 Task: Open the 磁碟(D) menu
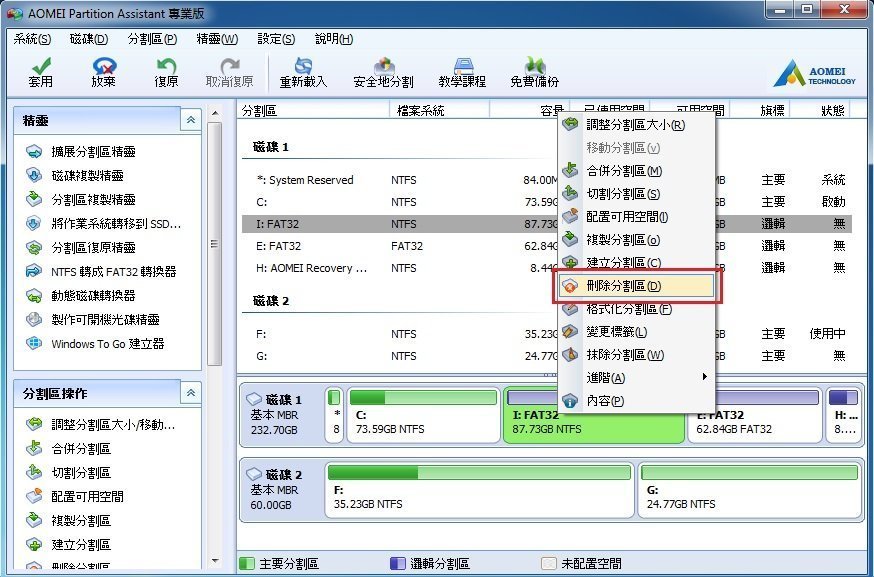click(x=89, y=39)
